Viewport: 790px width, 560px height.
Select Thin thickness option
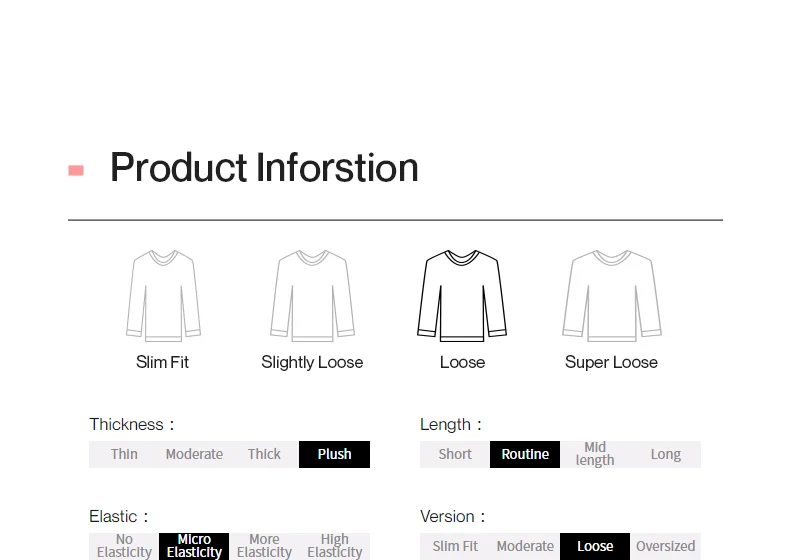pyautogui.click(x=124, y=454)
